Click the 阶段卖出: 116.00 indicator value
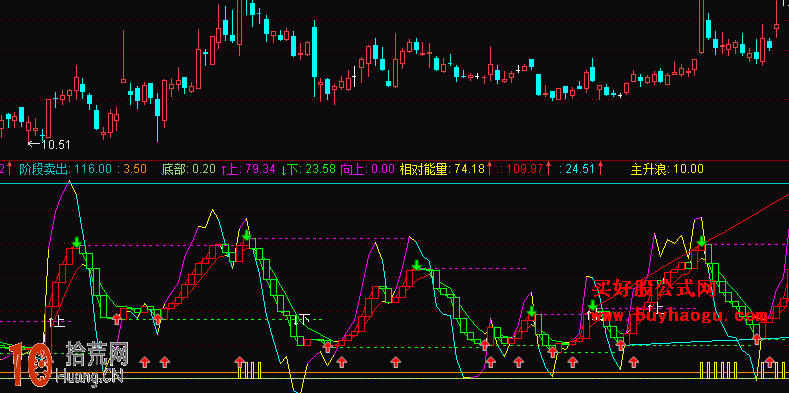The image size is (789, 393). click(65, 169)
